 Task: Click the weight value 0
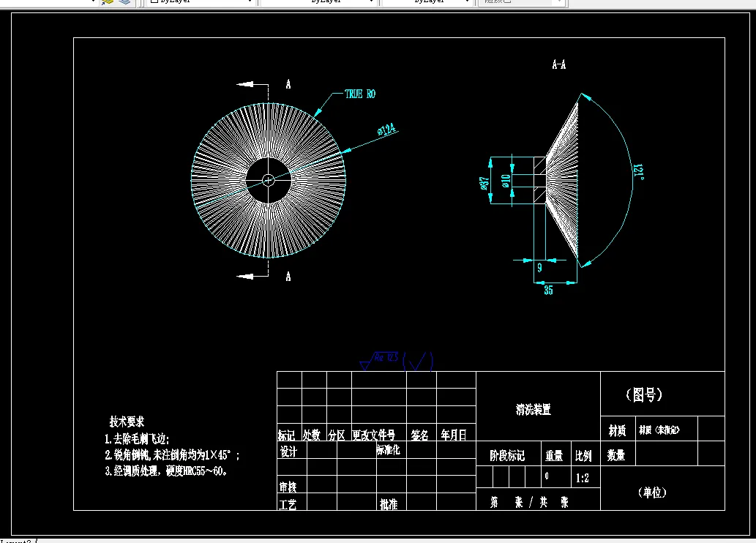[x=547, y=476]
